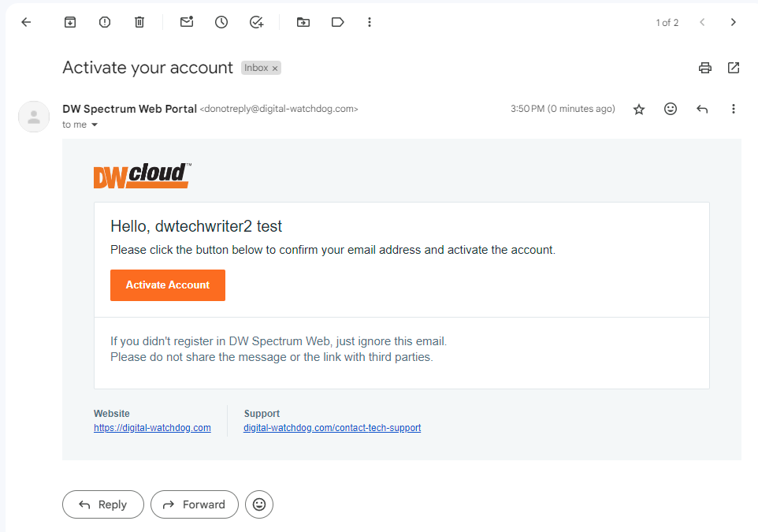Viewport: 758px width, 532px height.
Task: Click the sender's profile avatar
Action: (34, 117)
